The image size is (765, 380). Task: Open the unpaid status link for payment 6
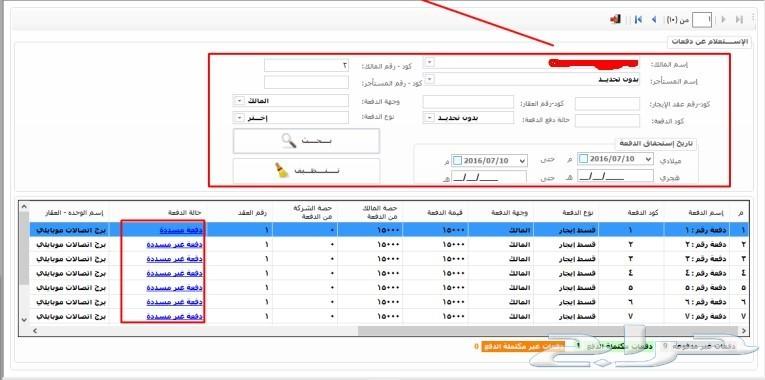point(175,302)
